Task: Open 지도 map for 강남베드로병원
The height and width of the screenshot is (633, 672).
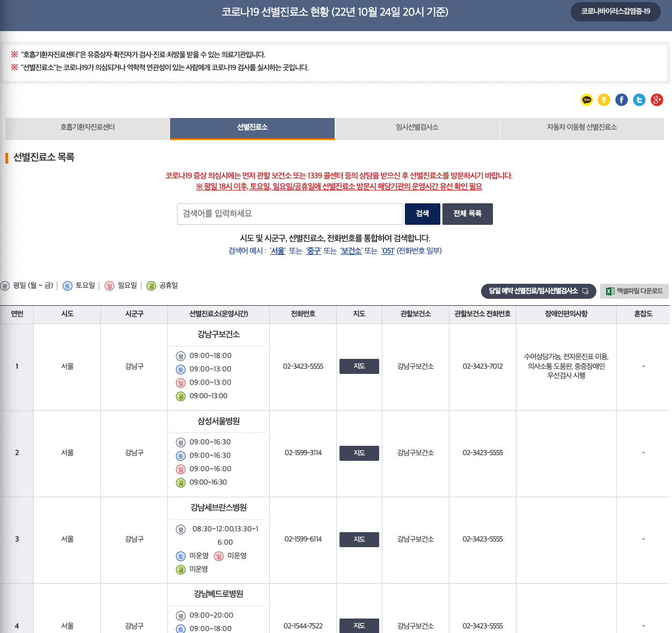Action: (x=359, y=625)
